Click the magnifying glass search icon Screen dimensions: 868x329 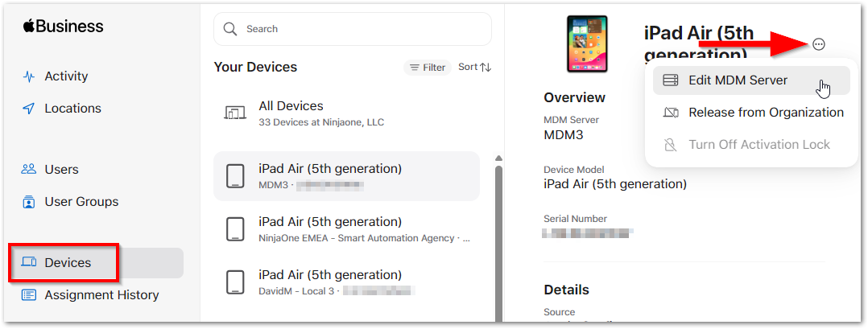(230, 29)
